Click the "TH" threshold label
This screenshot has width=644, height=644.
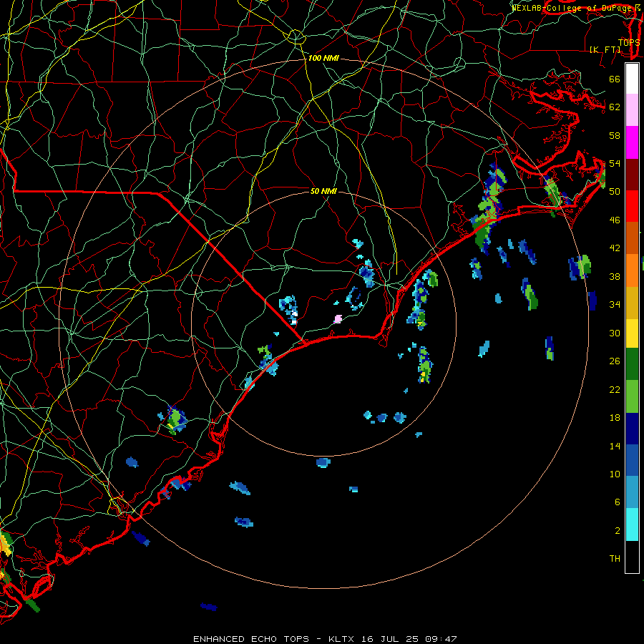tap(615, 559)
